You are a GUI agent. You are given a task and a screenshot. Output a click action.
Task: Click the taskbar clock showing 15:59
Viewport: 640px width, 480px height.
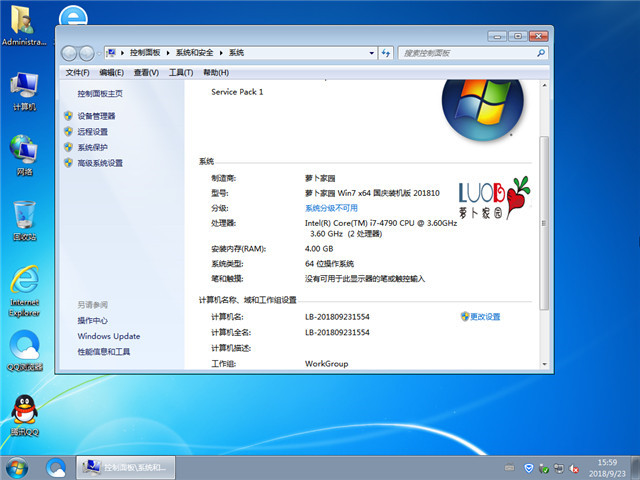(607, 468)
